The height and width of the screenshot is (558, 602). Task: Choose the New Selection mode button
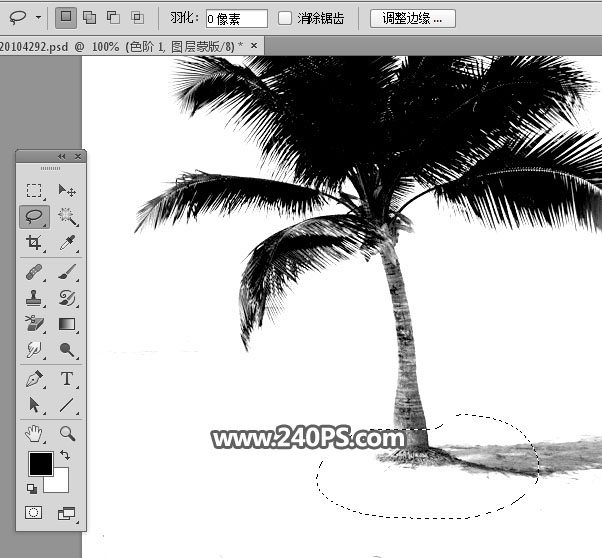coord(65,17)
